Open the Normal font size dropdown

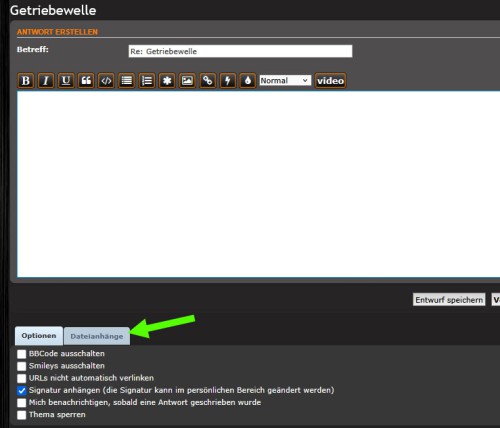(x=285, y=80)
